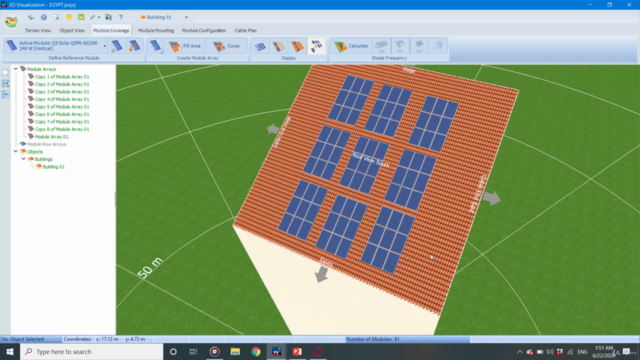
Task: Click the single module placement icon
Action: (x=155, y=46)
